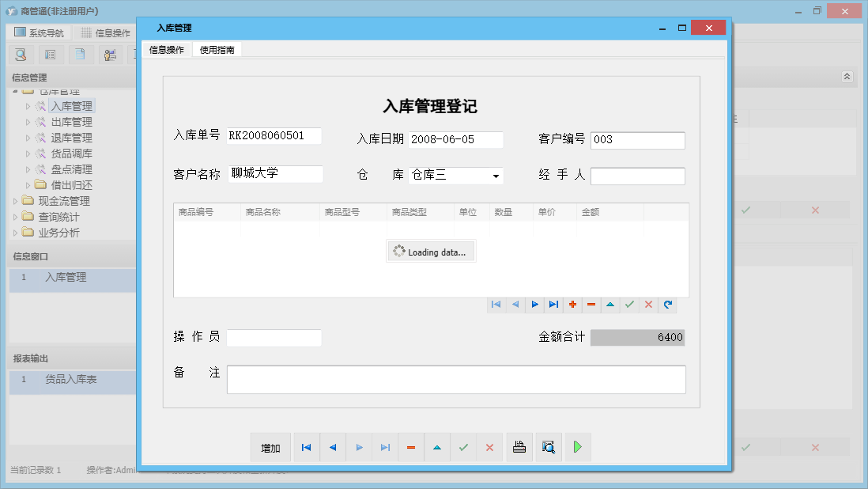Click the 备注 input field
The image size is (868, 489).
[x=455, y=379]
